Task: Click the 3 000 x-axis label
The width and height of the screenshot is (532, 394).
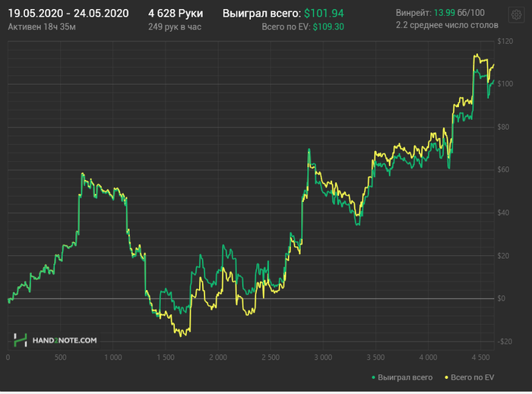Action: click(x=323, y=358)
